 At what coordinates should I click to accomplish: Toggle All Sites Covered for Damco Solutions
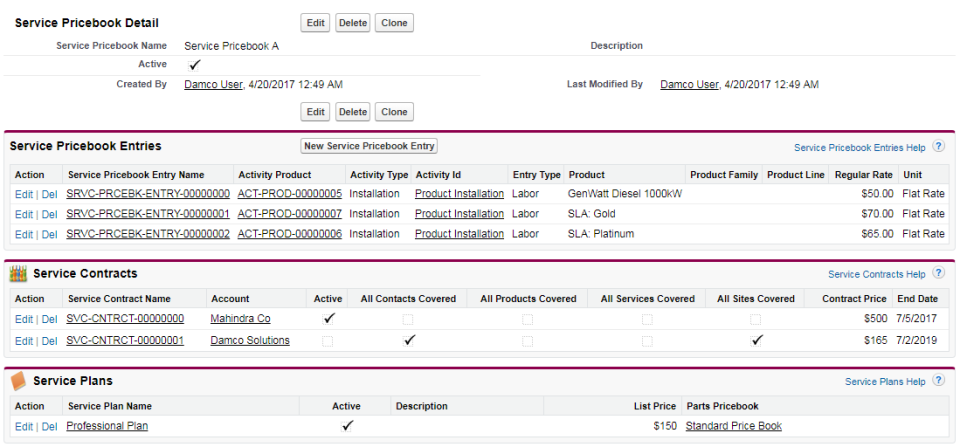(x=756, y=341)
